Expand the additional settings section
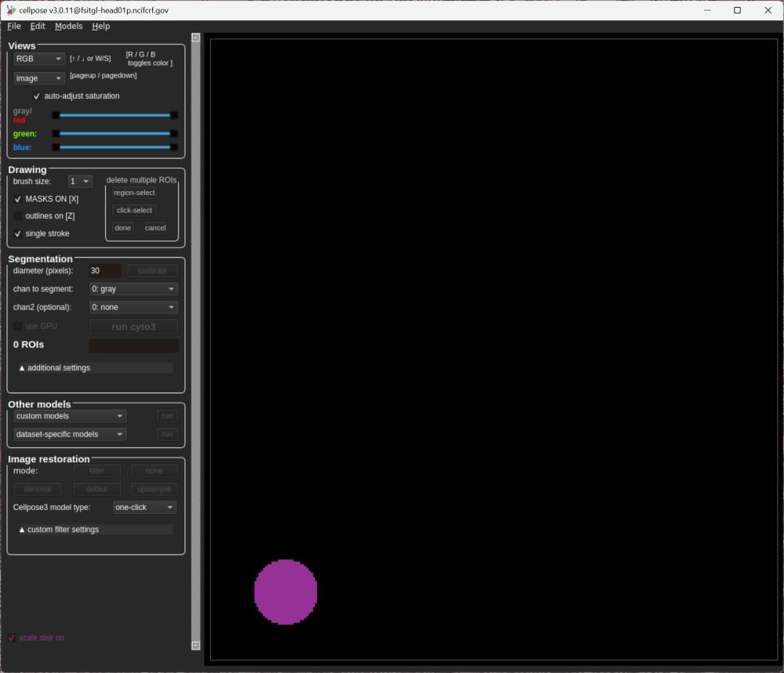Image resolution: width=784 pixels, height=673 pixels. pos(94,367)
